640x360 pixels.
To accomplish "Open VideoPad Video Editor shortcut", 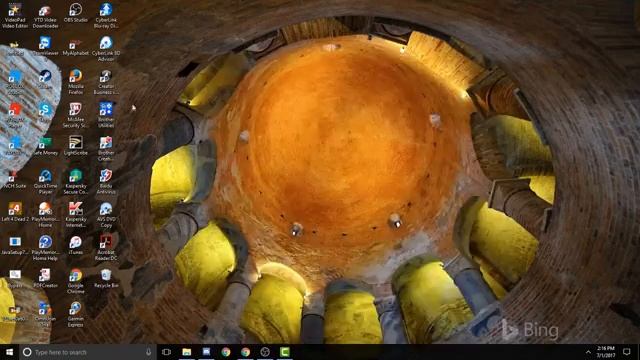I will pyautogui.click(x=15, y=16).
